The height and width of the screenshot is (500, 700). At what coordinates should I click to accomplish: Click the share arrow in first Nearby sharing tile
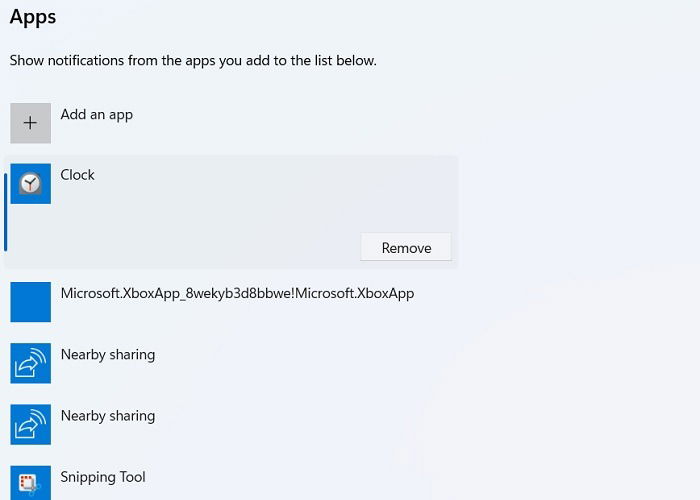[x=30, y=363]
